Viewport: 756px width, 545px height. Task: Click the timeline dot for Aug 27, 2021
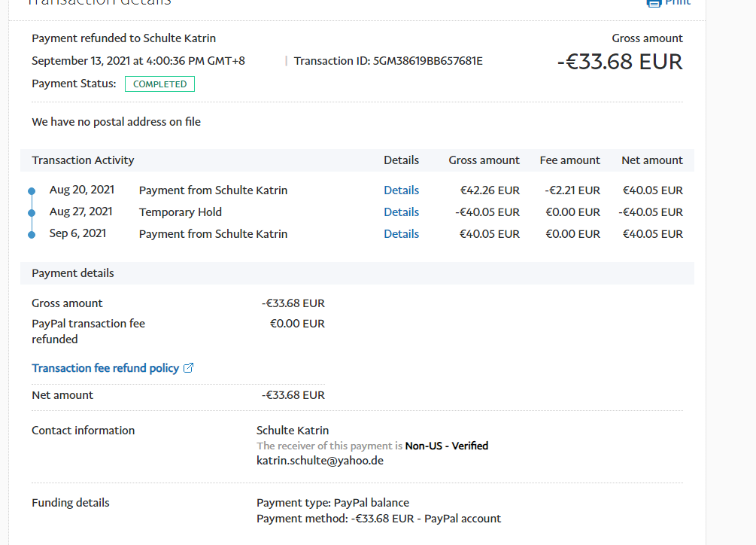click(x=32, y=213)
